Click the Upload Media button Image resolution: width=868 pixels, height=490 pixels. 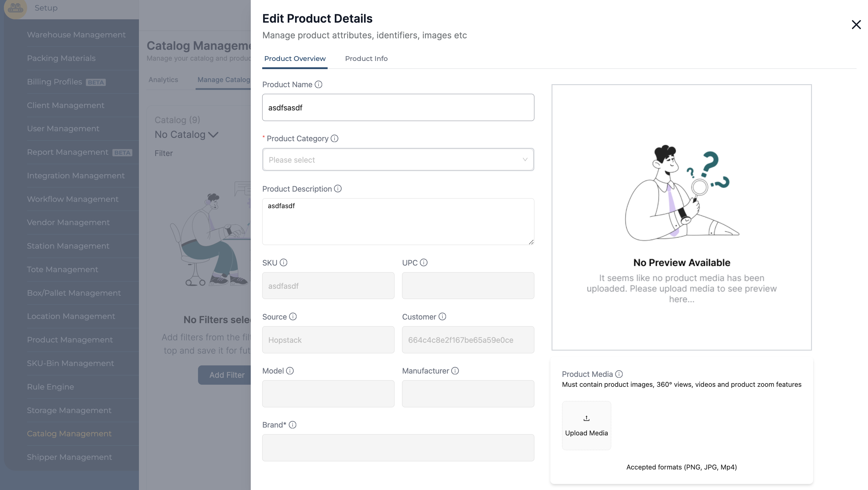tap(586, 426)
